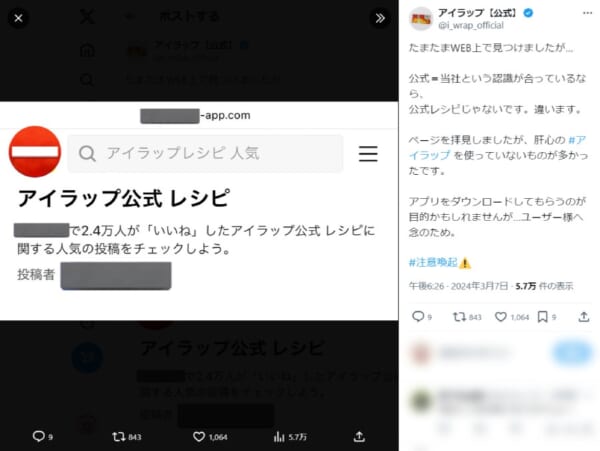Like the post via heart icon in side panel
600x451 pixels.
coord(501,317)
